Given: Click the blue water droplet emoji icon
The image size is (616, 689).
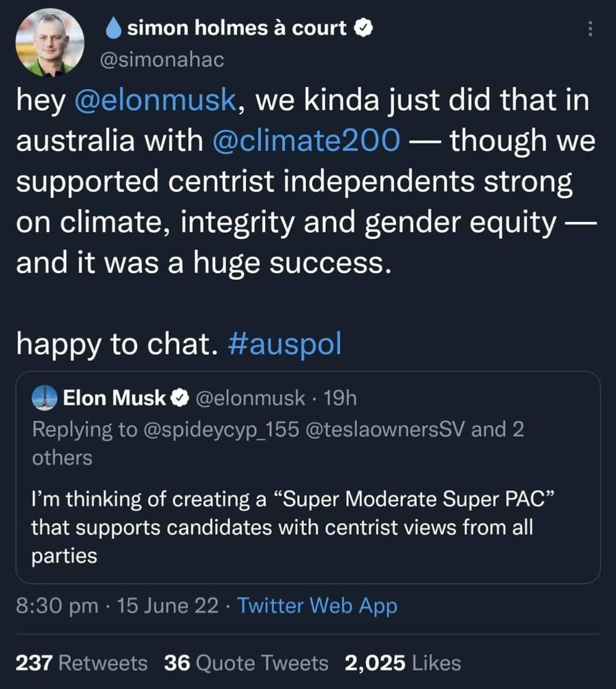Looking at the screenshot, I should tap(114, 28).
